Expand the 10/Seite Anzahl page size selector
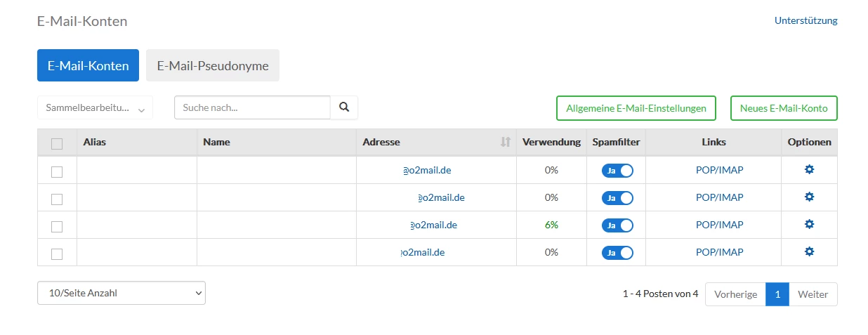The width and height of the screenshot is (868, 335). click(121, 294)
